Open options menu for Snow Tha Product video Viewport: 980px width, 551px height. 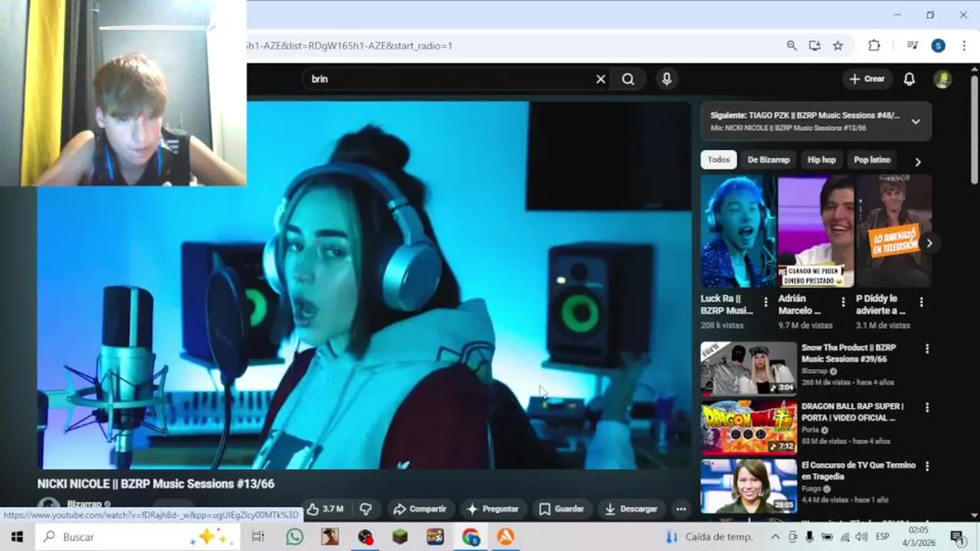pos(927,349)
